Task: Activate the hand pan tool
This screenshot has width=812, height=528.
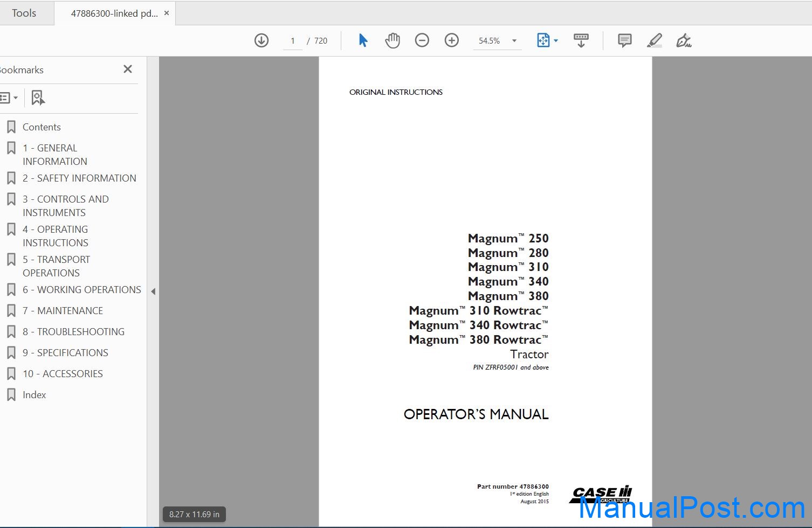Action: coord(393,40)
